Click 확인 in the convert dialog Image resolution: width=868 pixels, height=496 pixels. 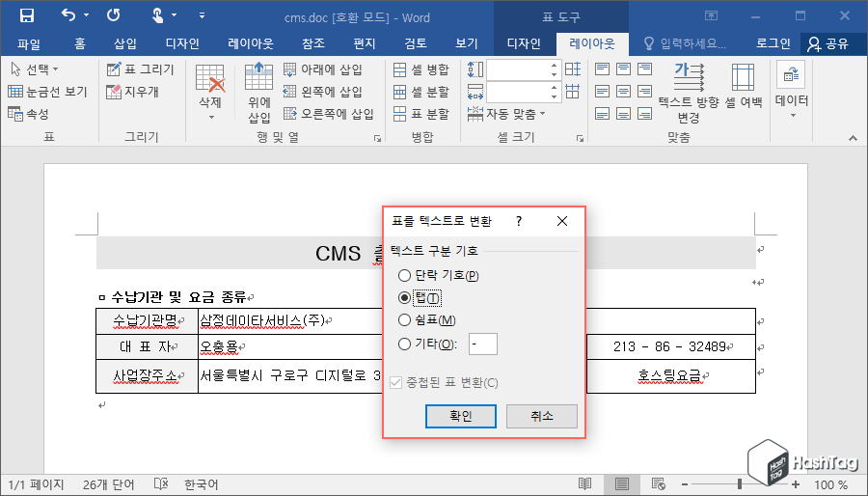461,416
